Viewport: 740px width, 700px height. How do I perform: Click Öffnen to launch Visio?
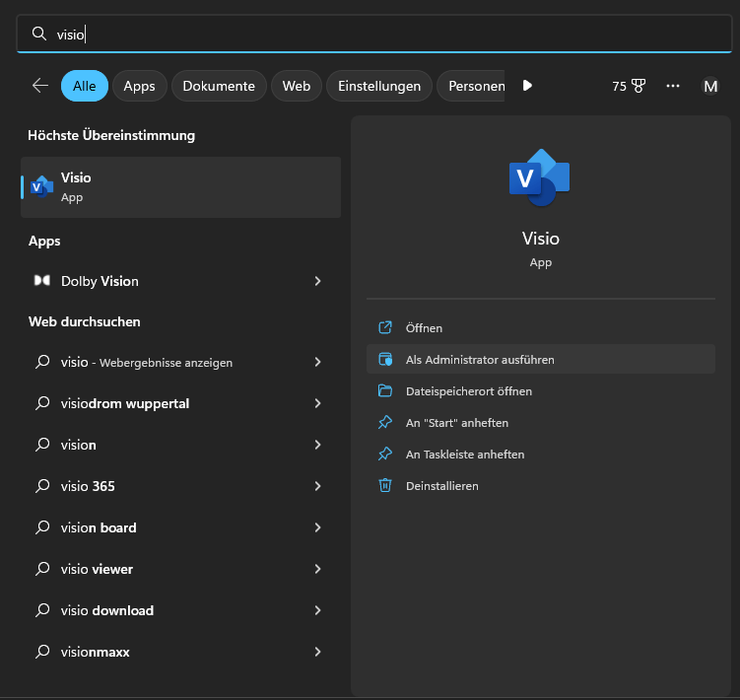coord(424,328)
